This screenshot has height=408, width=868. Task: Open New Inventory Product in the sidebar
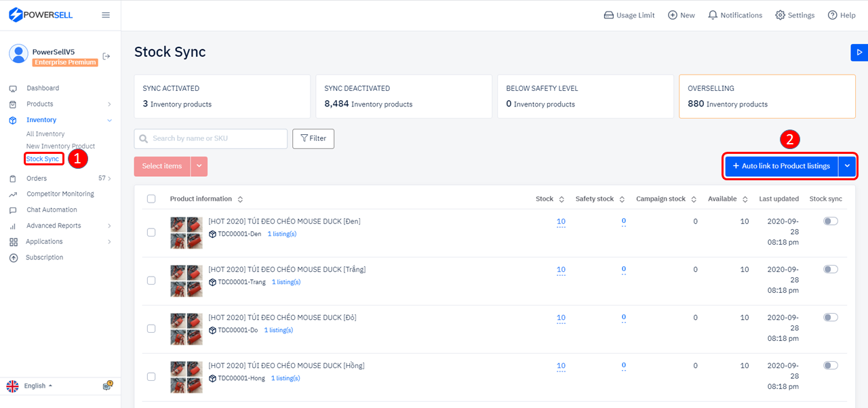pyautogui.click(x=60, y=146)
